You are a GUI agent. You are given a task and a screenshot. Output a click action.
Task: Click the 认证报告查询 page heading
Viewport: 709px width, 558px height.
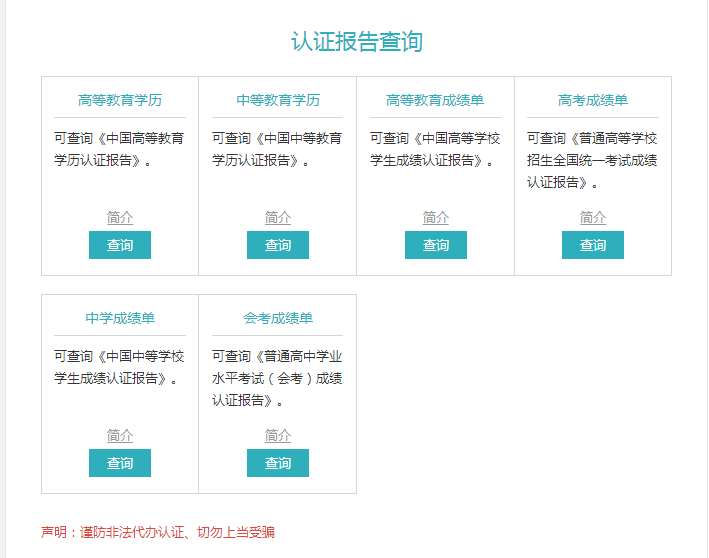coord(356,41)
